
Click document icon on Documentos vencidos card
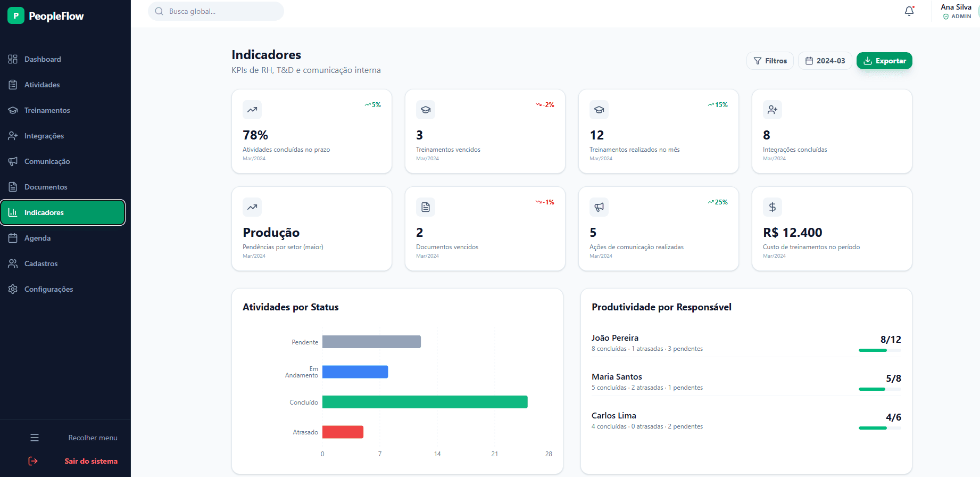pos(426,207)
